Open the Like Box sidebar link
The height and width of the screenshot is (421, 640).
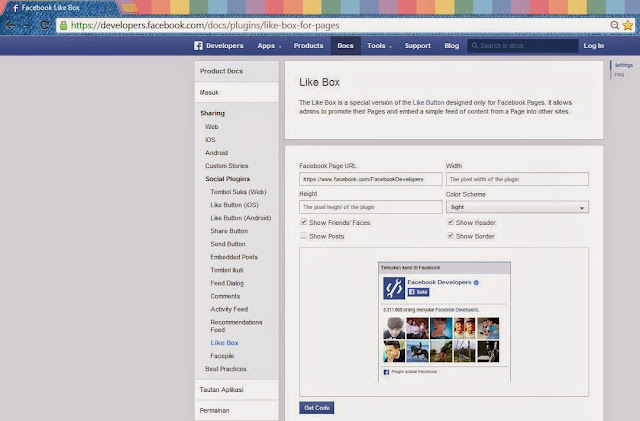(x=224, y=343)
